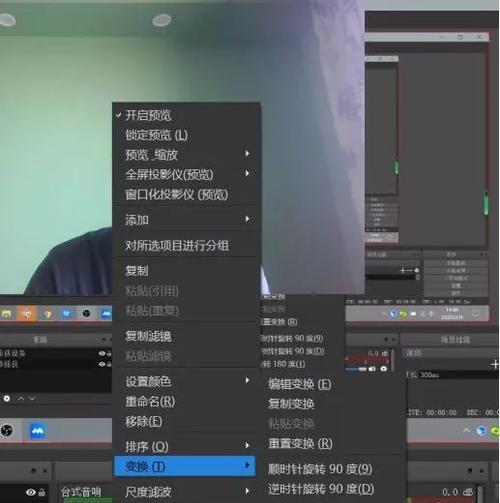Click the speaker mute icon in the previewed mixer
The image size is (500, 503).
372,368
